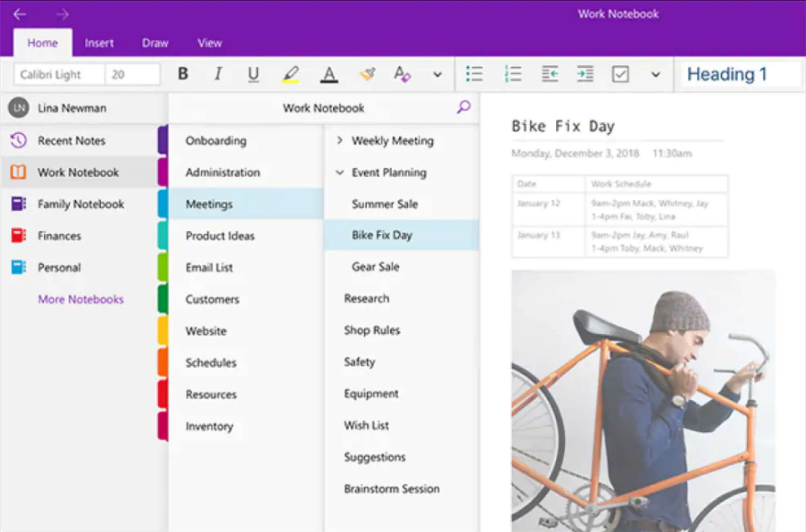Switch to the Insert tab

(x=98, y=43)
